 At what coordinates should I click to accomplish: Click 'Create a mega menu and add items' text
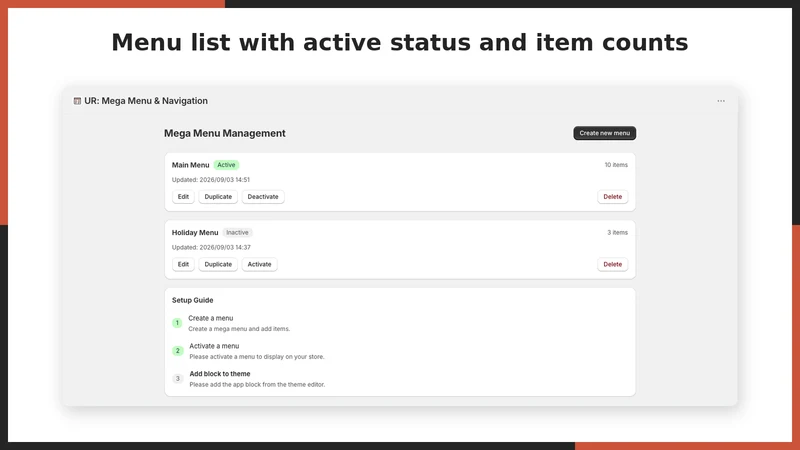click(239, 329)
